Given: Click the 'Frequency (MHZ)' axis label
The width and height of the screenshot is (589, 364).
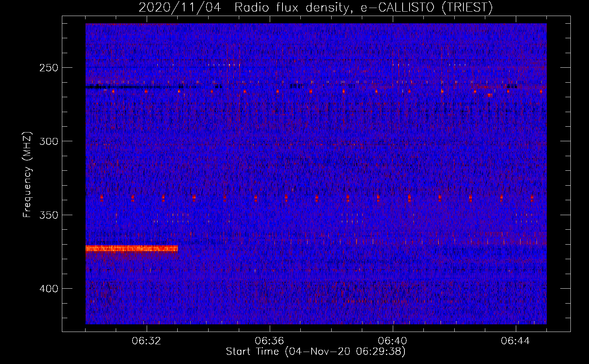Looking at the screenshot, I should pos(27,174).
